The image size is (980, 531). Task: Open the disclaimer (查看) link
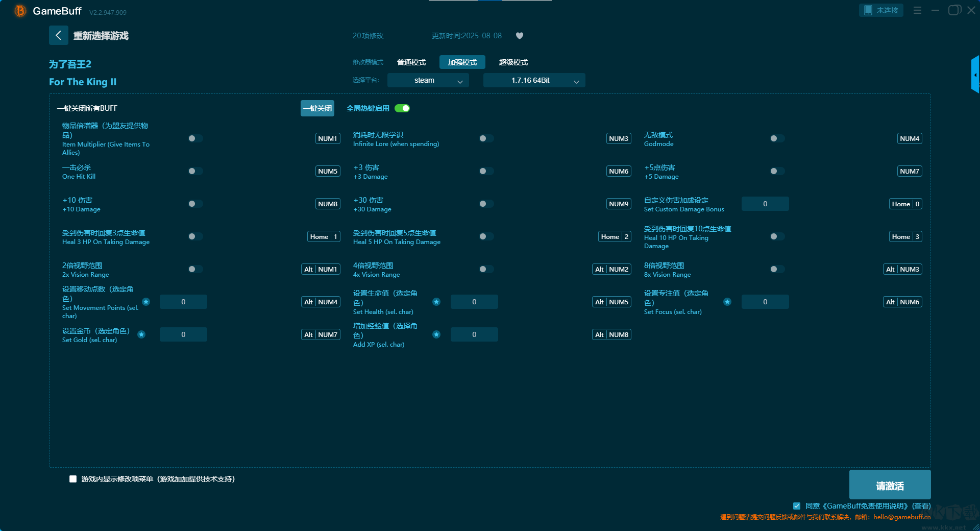(x=921, y=506)
